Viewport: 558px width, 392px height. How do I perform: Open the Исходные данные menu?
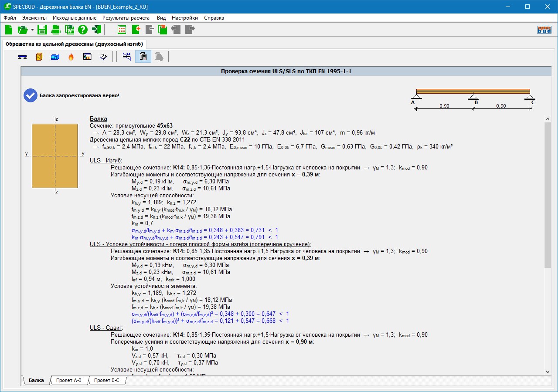coord(75,18)
